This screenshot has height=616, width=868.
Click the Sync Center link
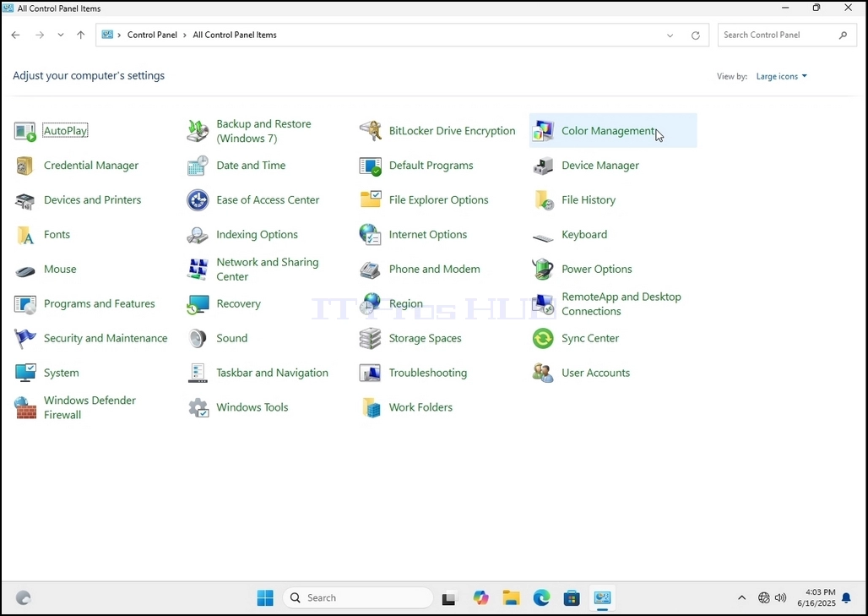click(590, 338)
